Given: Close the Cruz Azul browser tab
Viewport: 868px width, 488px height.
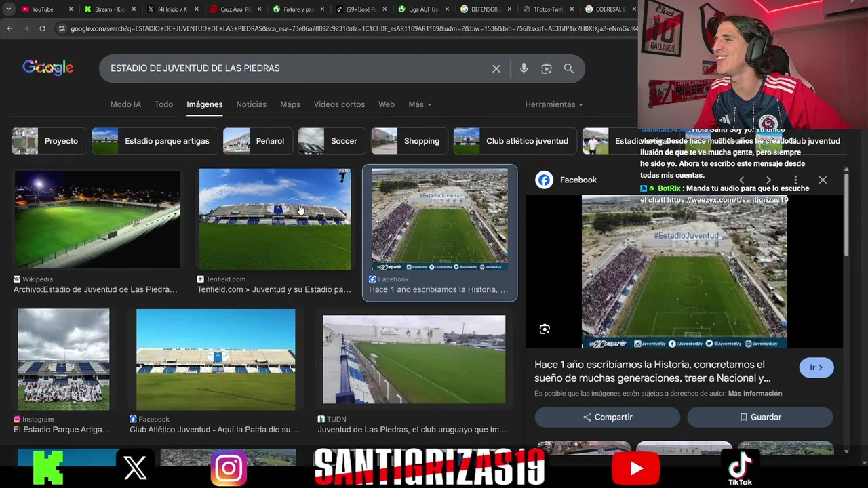Looking at the screenshot, I should pos(259,9).
